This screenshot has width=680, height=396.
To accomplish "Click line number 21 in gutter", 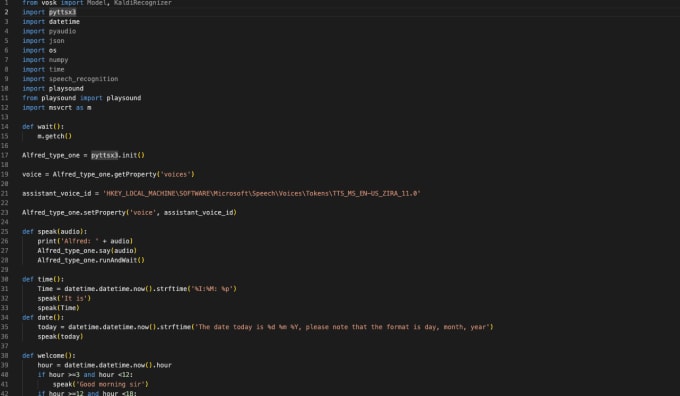I will 5,193.
